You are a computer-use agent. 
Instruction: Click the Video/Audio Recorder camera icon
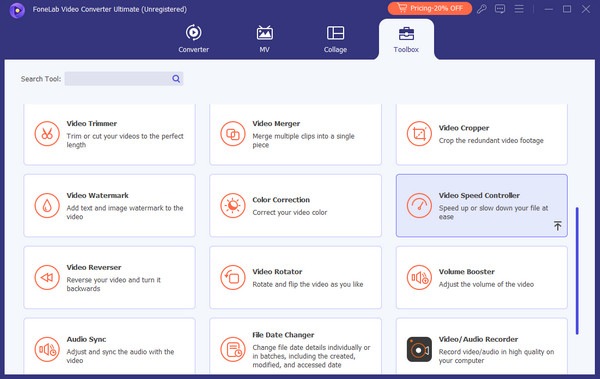click(419, 349)
